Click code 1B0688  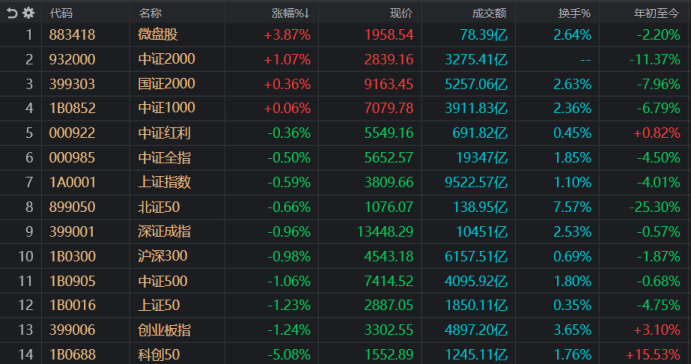tap(72, 355)
